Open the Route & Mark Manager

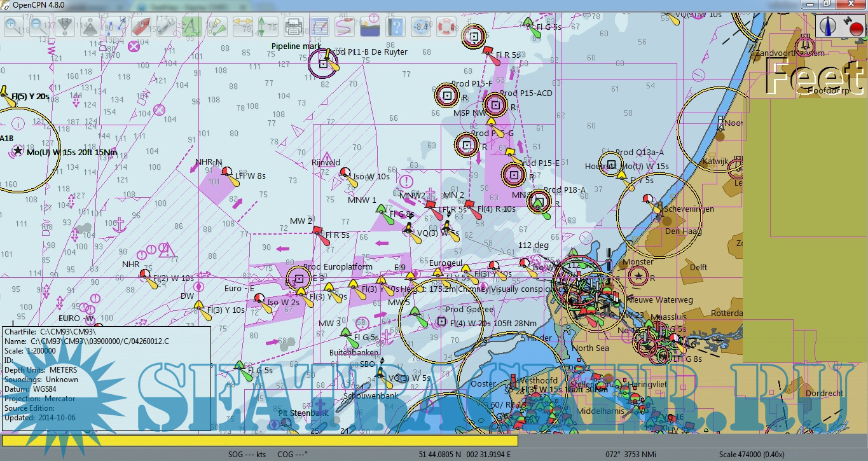click(x=319, y=27)
